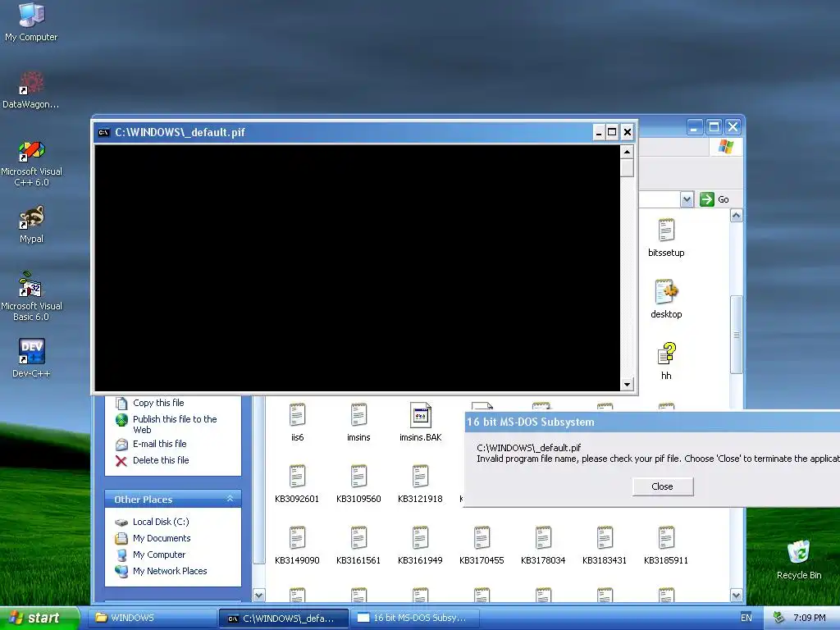Collapse the Other Places panel
Viewport: 840px width, 630px height.
(230, 499)
